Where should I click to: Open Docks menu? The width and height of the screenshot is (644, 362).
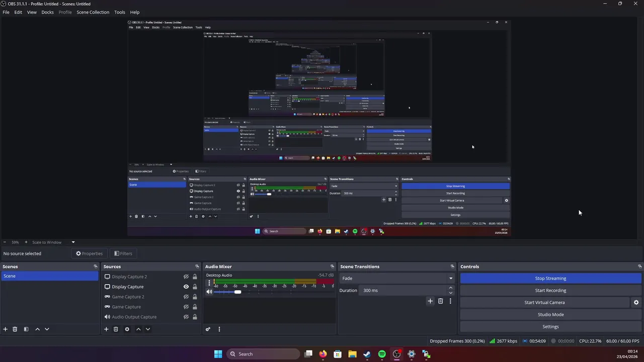pos(47,12)
